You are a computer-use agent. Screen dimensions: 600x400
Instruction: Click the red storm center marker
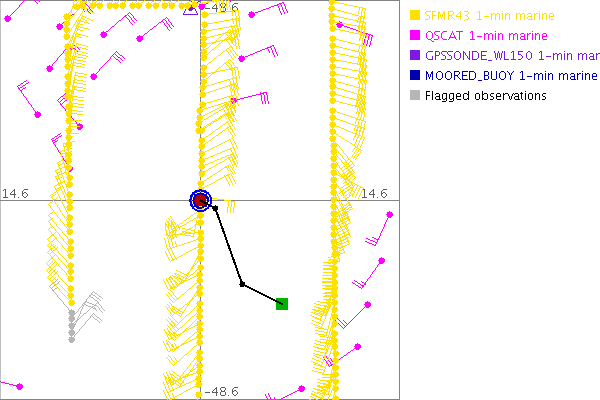[200, 201]
